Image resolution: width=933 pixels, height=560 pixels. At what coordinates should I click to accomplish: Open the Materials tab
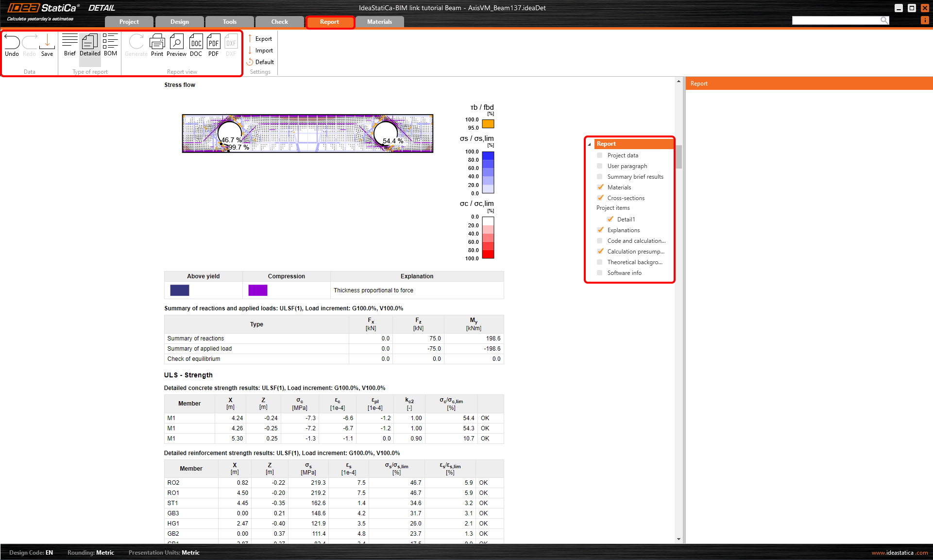379,22
